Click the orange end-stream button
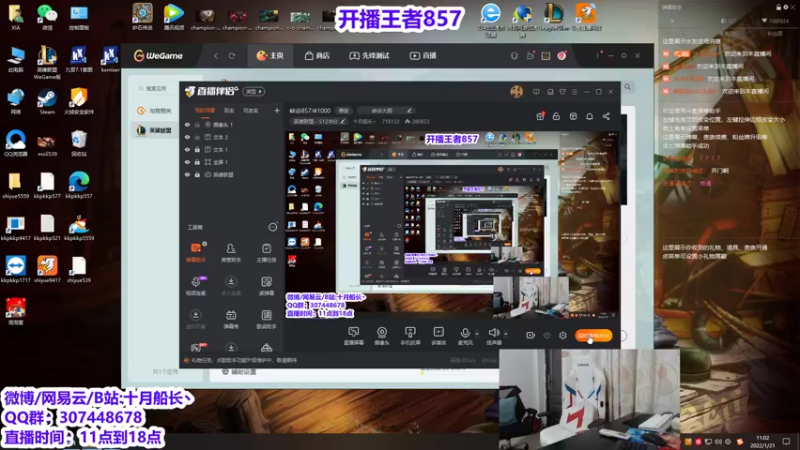Screen dimensions: 800x450 coord(593,336)
